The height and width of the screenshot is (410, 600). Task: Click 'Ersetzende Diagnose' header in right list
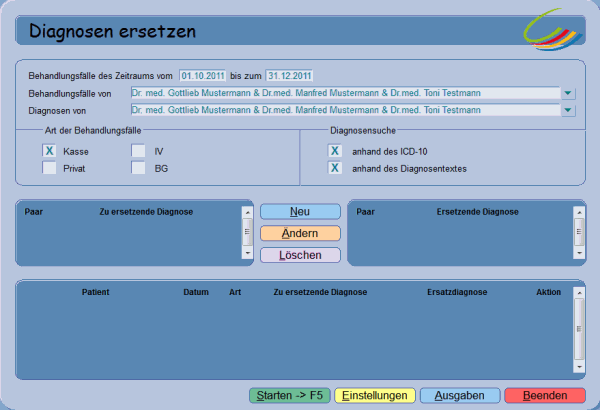click(478, 212)
